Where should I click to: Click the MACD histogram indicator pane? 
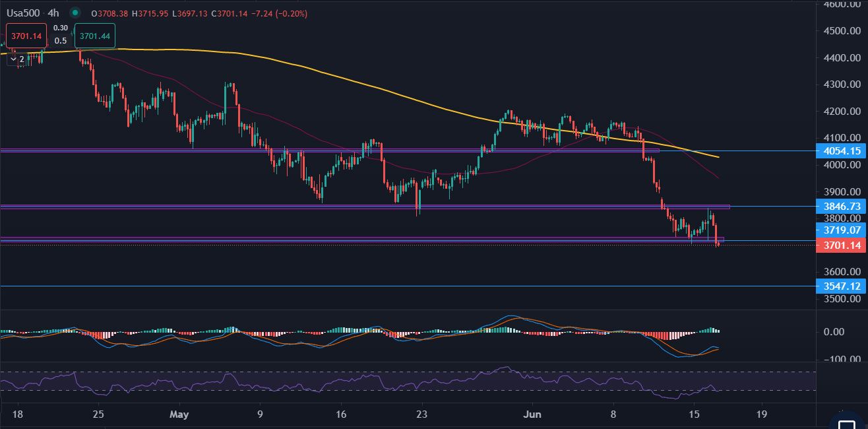[396, 333]
